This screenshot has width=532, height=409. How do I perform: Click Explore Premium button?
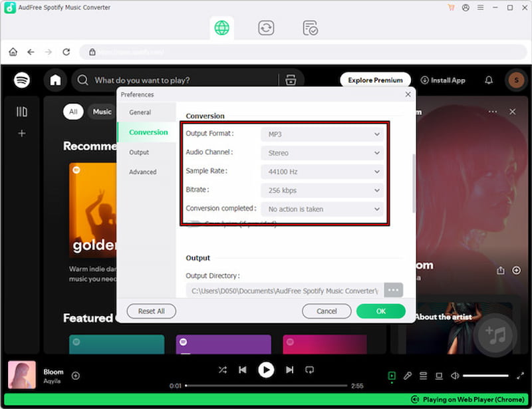(x=375, y=80)
